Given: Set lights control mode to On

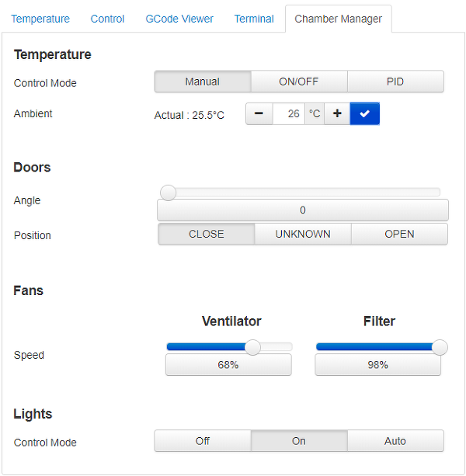Looking at the screenshot, I should (x=299, y=441).
